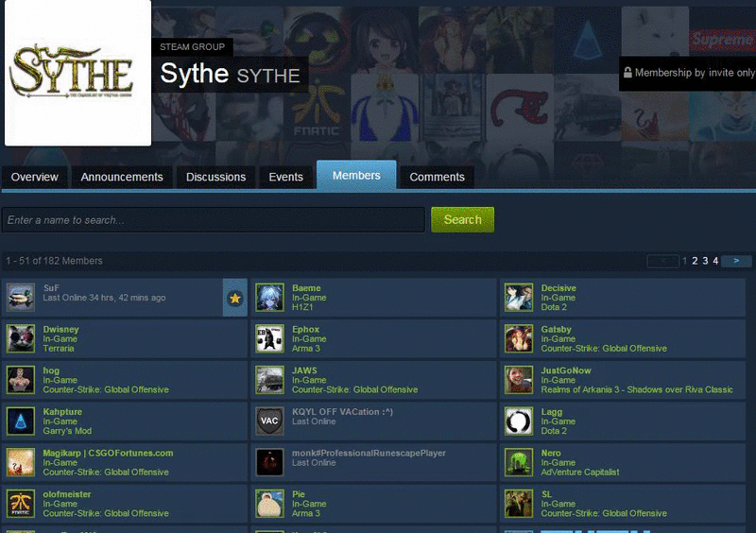Screen dimensions: 756x533
Task: Open hog's profile name link
Action: tap(51, 370)
